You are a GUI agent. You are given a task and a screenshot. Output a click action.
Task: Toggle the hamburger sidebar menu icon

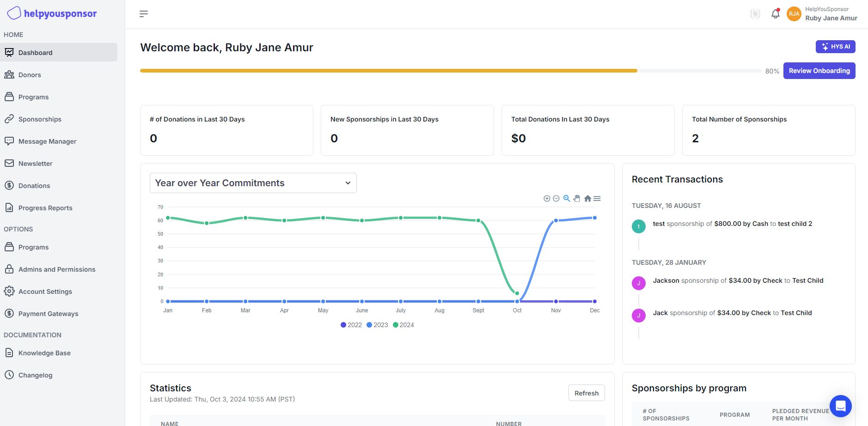144,14
